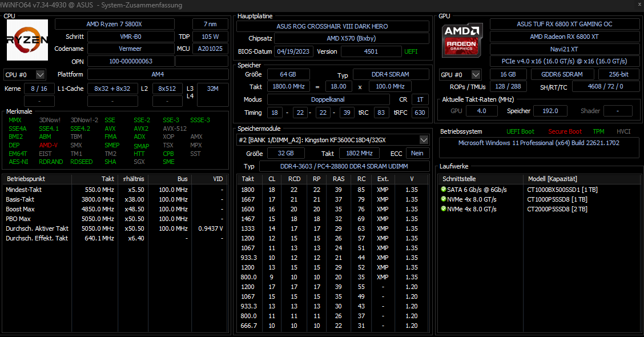This screenshot has height=337, width=644.
Task: Click the HVCI label
Action: [623, 131]
